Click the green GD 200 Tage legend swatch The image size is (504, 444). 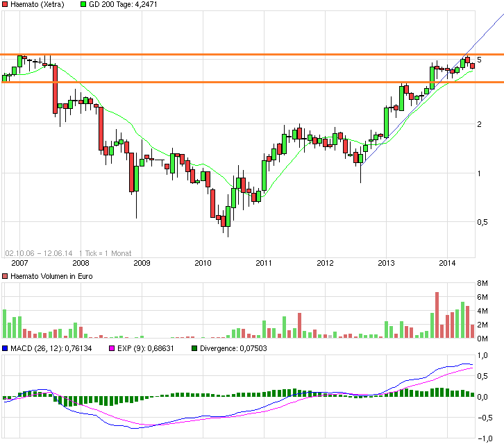pos(85,5)
